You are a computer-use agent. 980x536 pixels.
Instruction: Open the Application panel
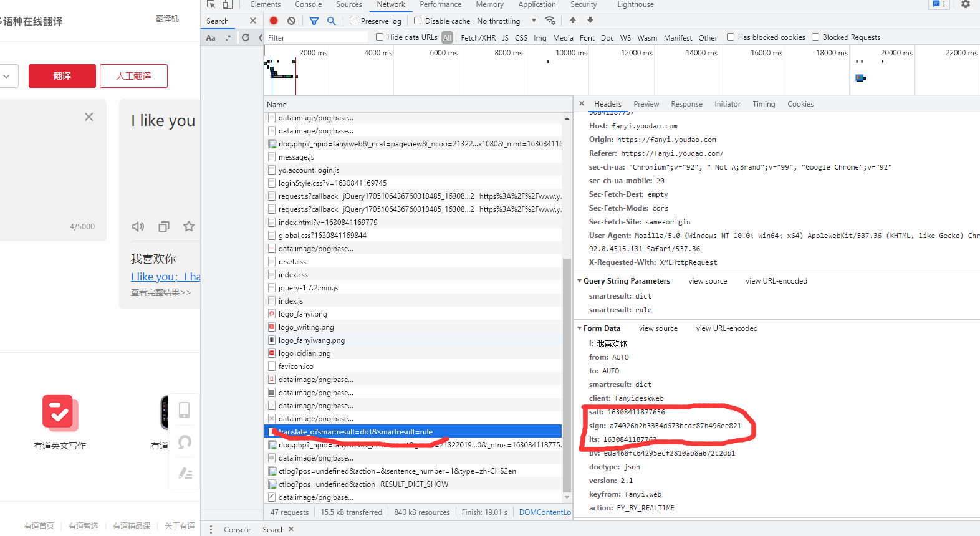(537, 4)
